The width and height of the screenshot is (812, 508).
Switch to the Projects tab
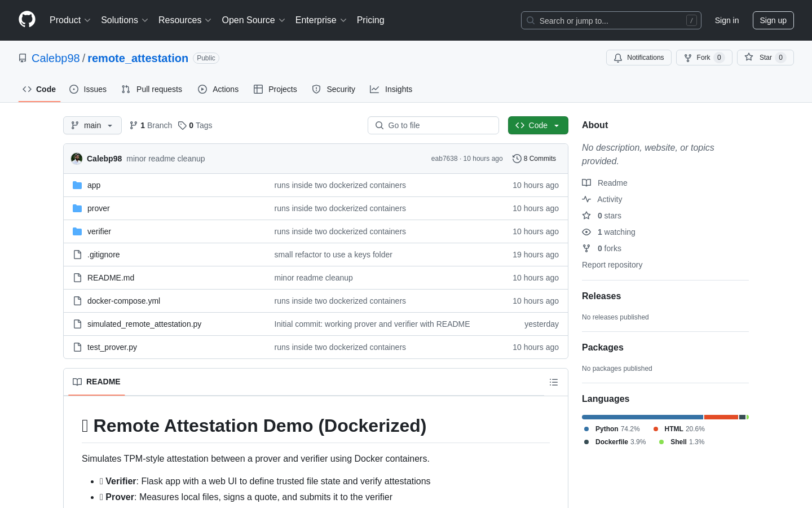coord(275,89)
